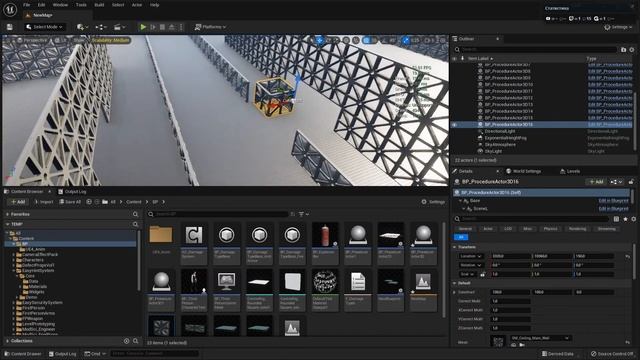The image size is (640, 360).
Task: Select the Physics property filter
Action: click(550, 229)
